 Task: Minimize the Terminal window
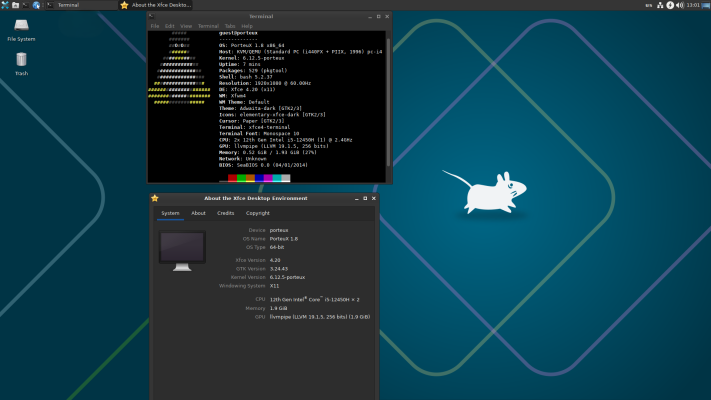(x=370, y=16)
